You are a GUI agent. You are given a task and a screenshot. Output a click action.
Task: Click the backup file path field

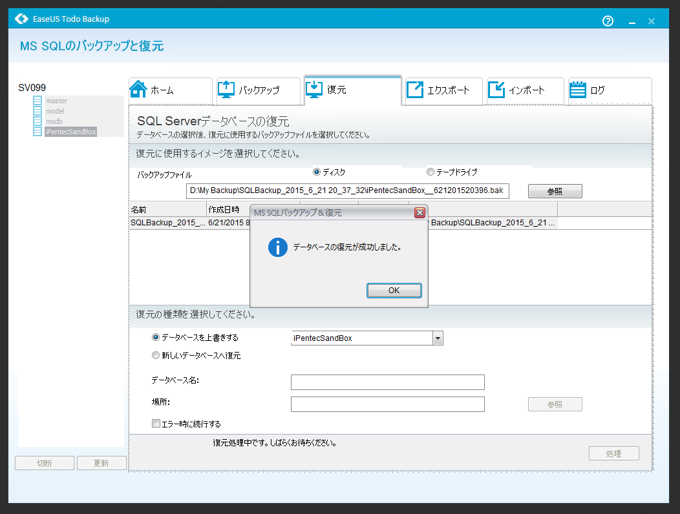[348, 191]
